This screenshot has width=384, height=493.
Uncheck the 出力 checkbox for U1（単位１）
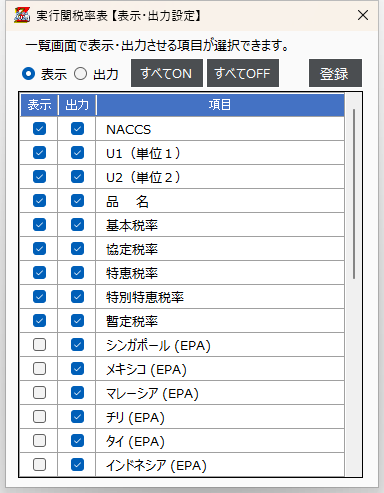pyautogui.click(x=77, y=153)
